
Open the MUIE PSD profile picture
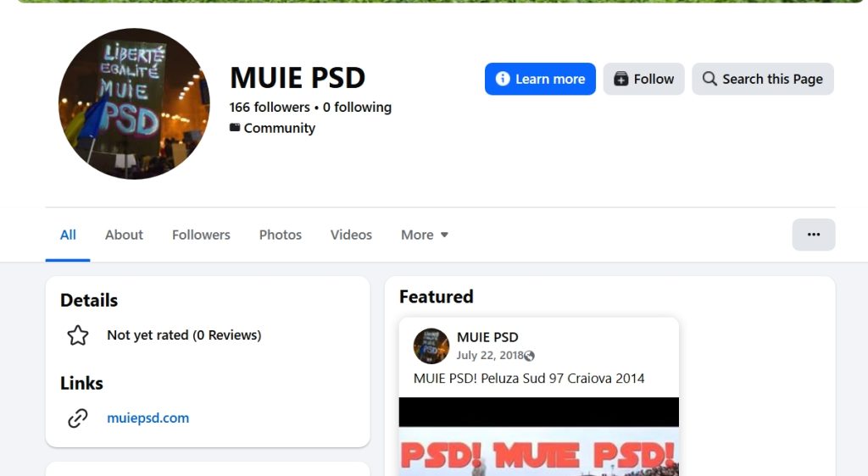click(134, 103)
